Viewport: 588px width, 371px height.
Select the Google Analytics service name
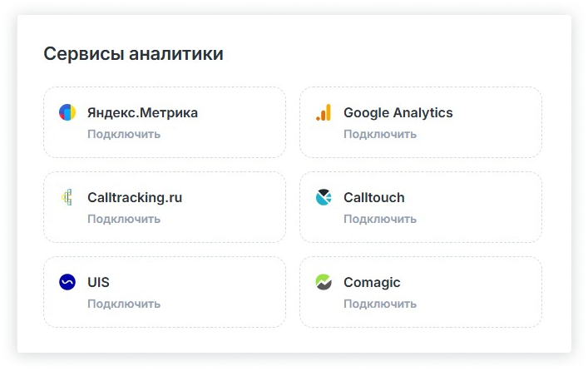click(x=398, y=112)
